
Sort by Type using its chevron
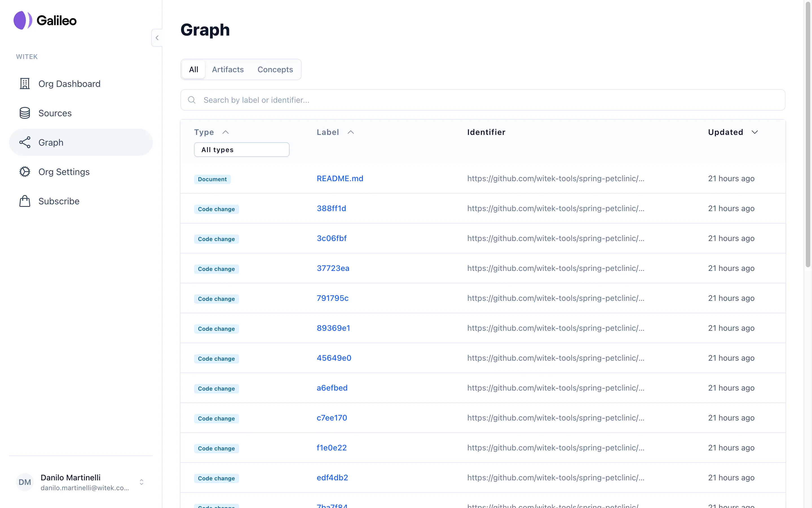click(226, 132)
